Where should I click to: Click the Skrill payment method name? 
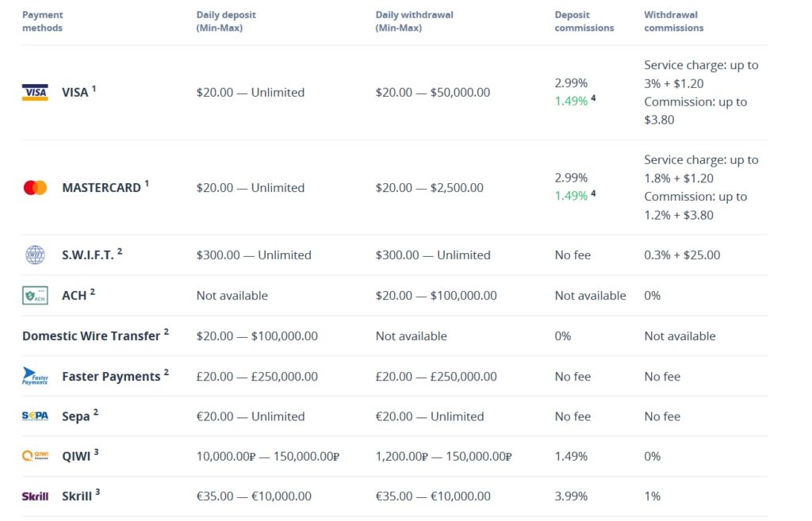pos(76,496)
